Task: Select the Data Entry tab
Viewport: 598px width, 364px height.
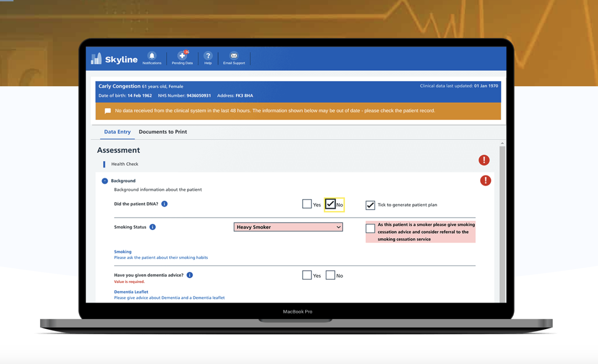Action: tap(117, 132)
